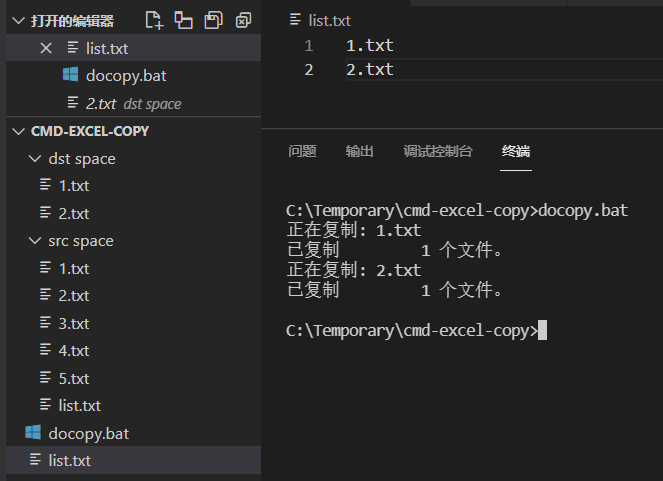Open 3.txt in the src space folder
Screen dimensions: 663x481
pyautogui.click(x=73, y=323)
